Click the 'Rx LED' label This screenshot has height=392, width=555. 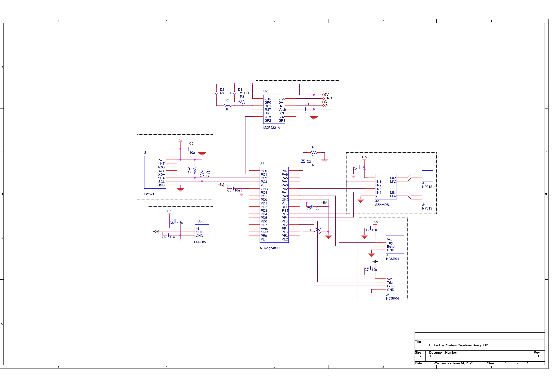(x=225, y=93)
